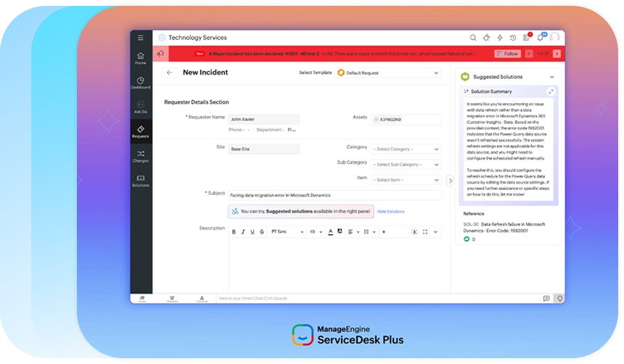Click the search magnifier icon

[x=473, y=38]
